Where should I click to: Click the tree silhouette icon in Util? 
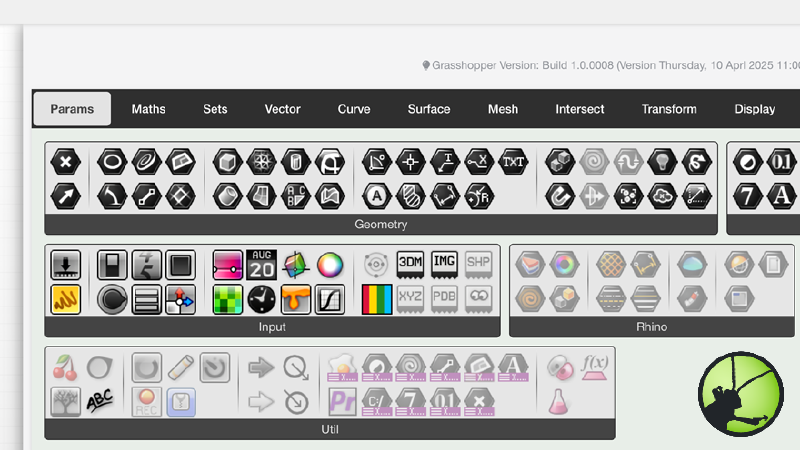point(66,402)
